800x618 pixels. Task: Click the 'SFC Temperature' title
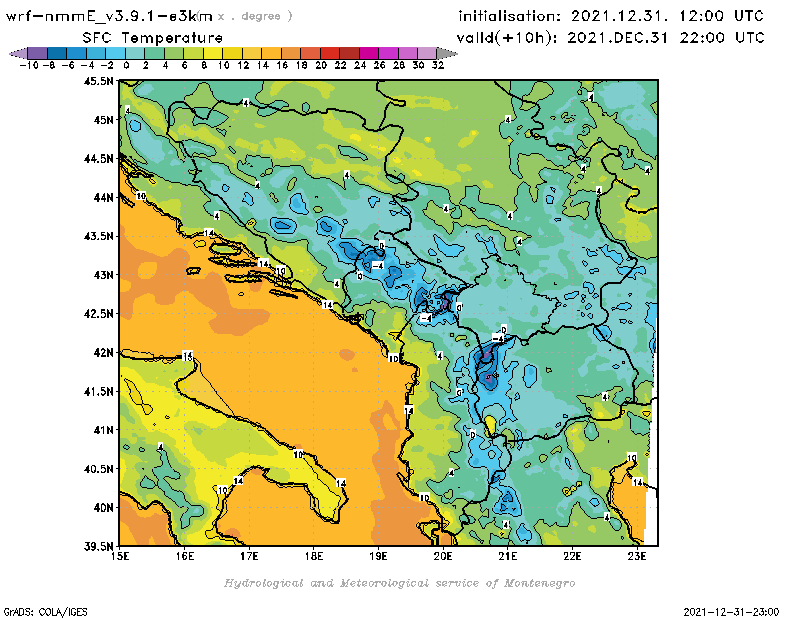coord(153,38)
